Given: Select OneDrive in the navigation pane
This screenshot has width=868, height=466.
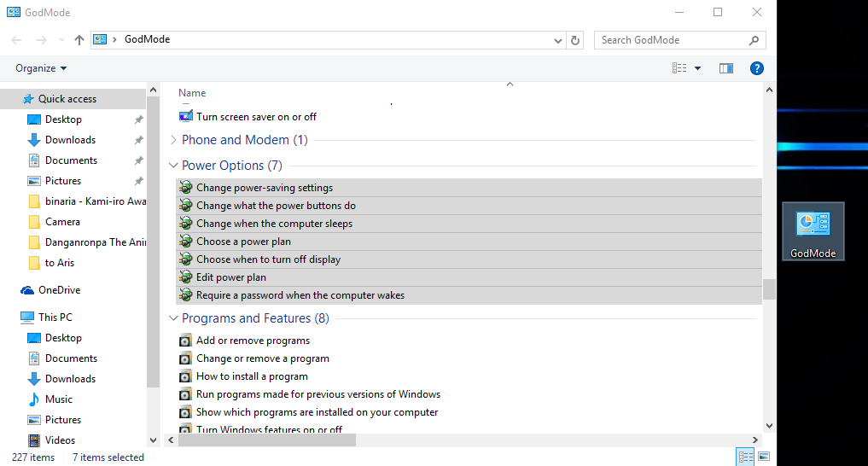Looking at the screenshot, I should (59, 289).
